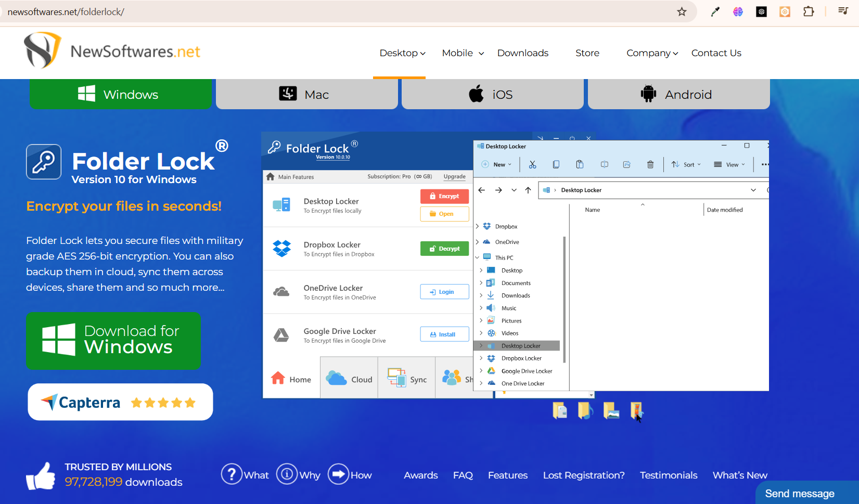This screenshot has width=859, height=504.
Task: Click the NewSoftwares.net logo
Action: pos(111,50)
